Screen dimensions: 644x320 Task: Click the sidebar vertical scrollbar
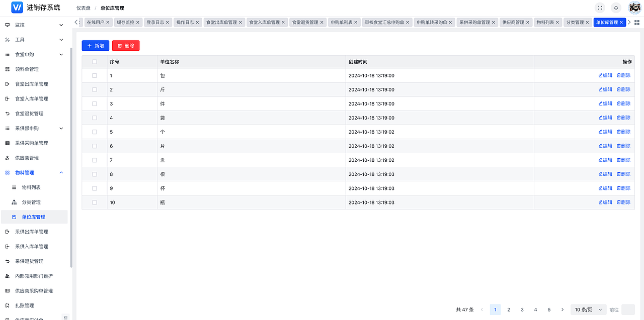point(71,157)
